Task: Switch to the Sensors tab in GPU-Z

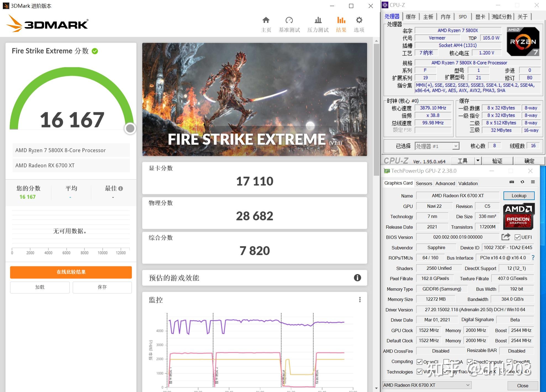Action: 424,183
